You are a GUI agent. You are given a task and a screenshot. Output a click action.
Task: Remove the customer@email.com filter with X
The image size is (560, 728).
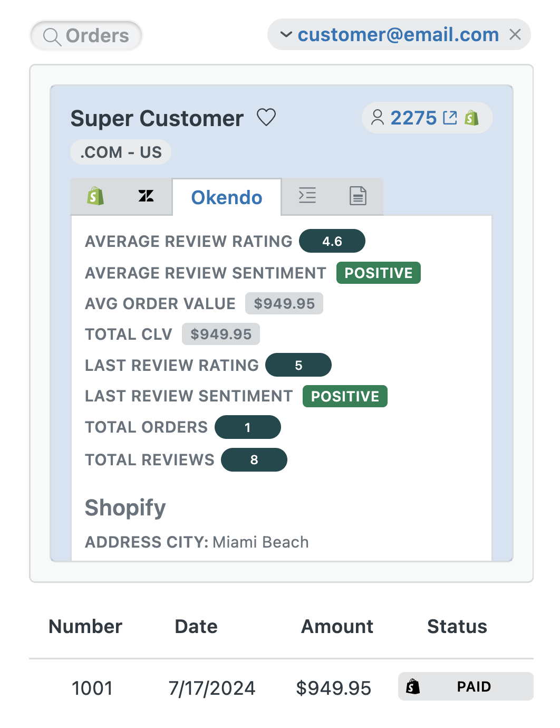pos(515,35)
